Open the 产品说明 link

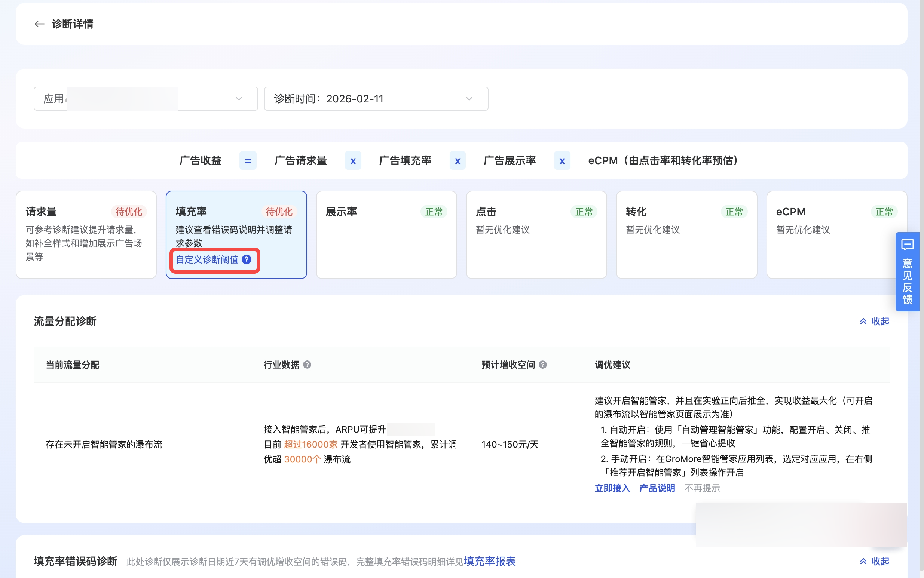point(657,488)
